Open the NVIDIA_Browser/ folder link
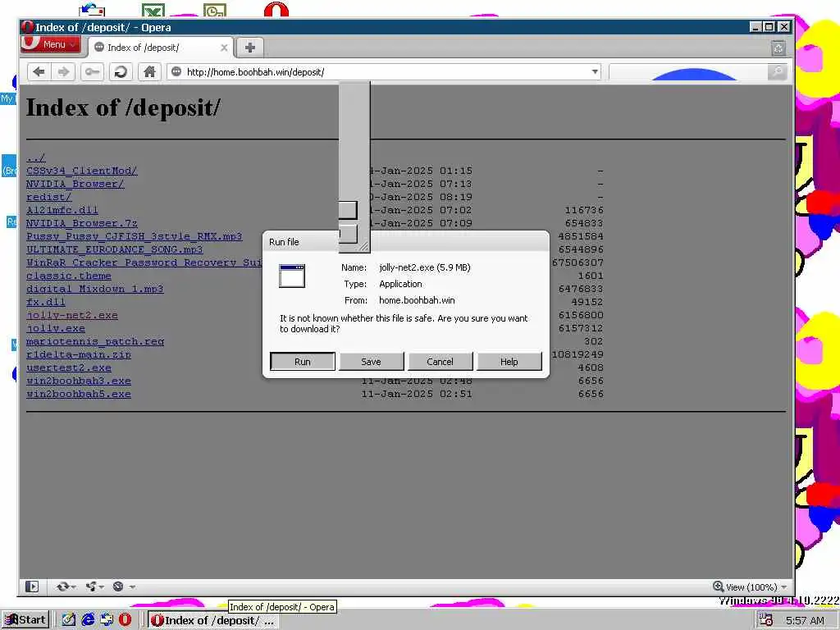840x630 pixels. coord(75,184)
